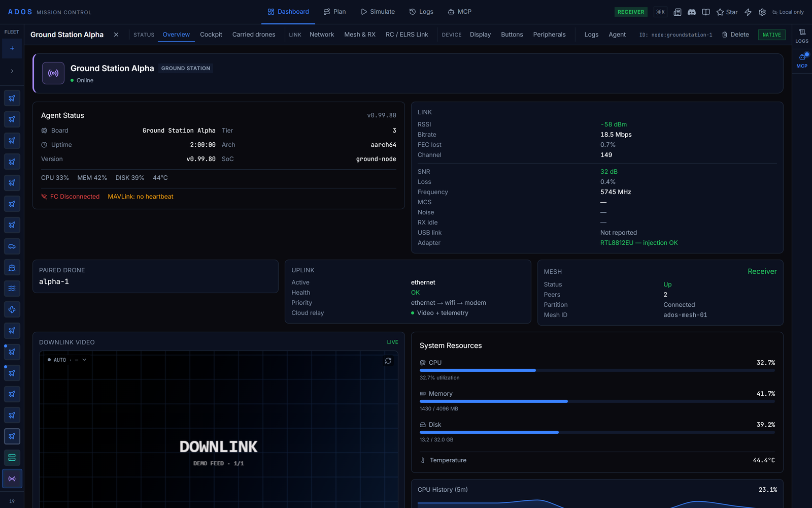This screenshot has width=812, height=508.
Task: Select the wave-lines icon in fleet sidebar
Action: tap(12, 289)
